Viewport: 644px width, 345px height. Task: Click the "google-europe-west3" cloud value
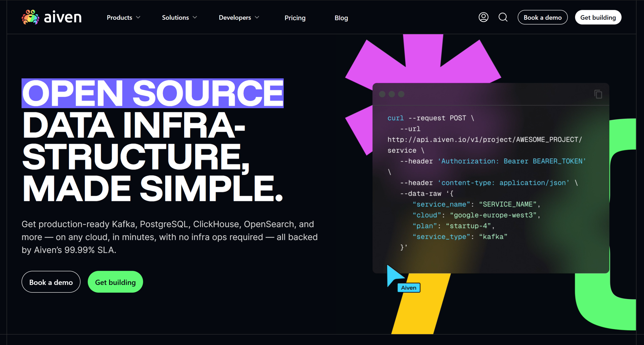[493, 215]
